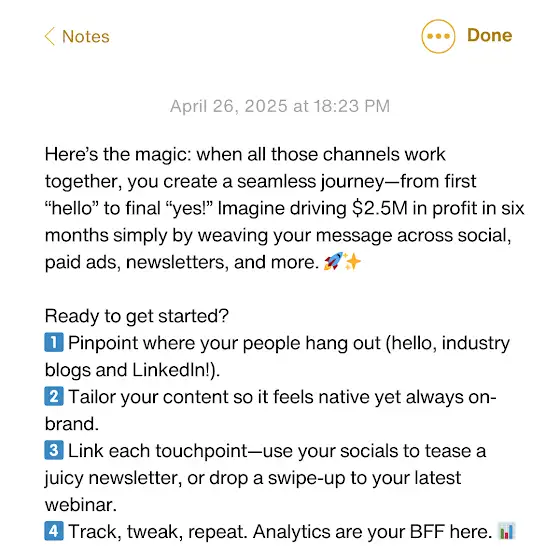Viewport: 560px width, 560px height.
Task: Tap the back chevron beside Notes
Action: pyautogui.click(x=50, y=36)
